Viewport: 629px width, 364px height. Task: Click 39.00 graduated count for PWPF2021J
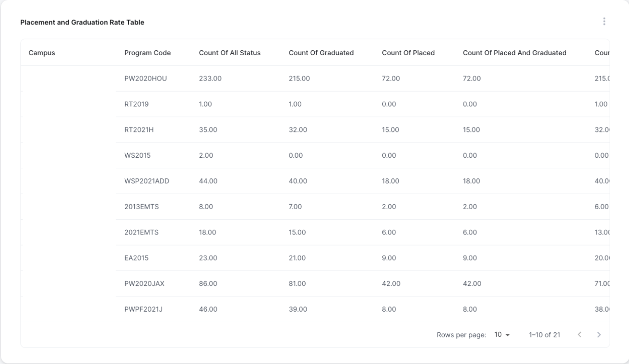298,309
